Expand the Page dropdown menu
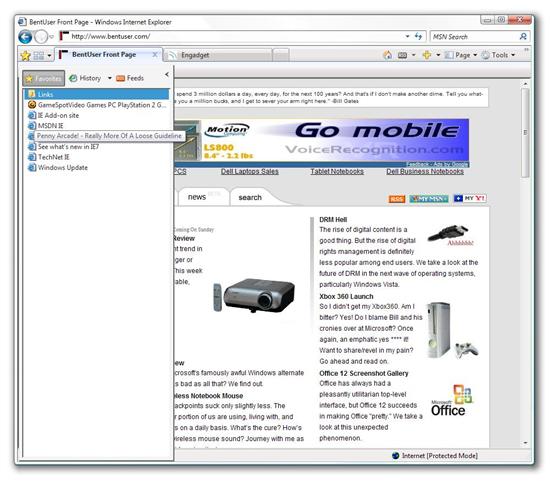Screen dimensions: 550x482 coord(461,55)
